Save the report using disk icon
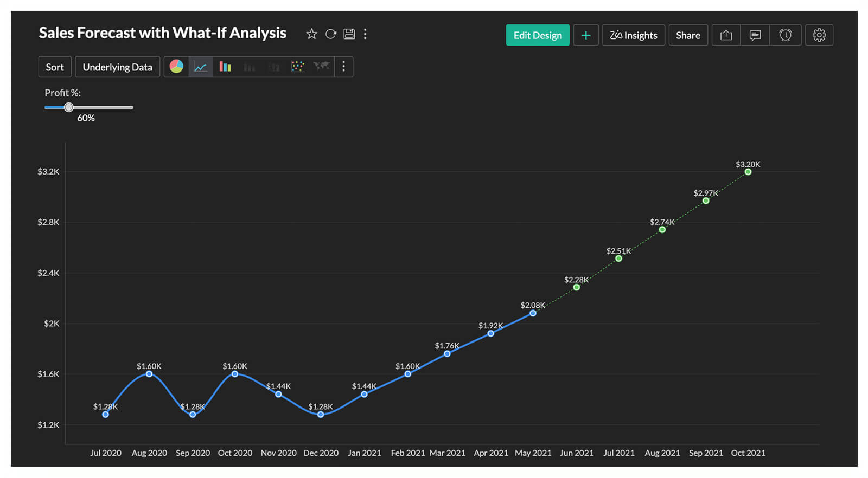Screen dimensions: 868x478 pyautogui.click(x=349, y=34)
